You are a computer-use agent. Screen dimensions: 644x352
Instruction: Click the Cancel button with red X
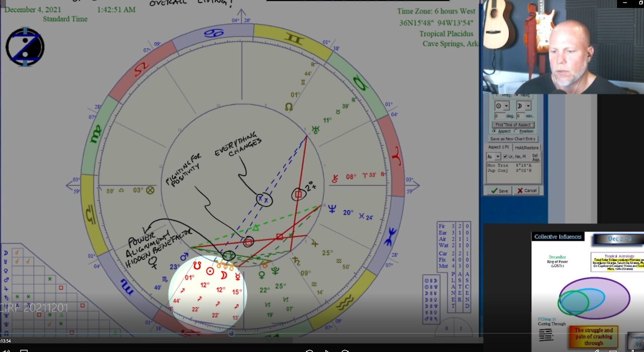[527, 191]
